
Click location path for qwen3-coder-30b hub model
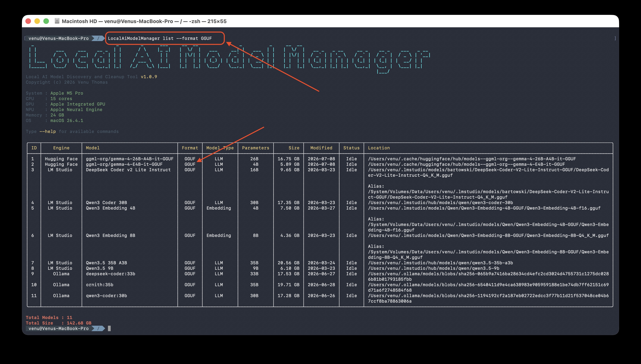point(440,203)
